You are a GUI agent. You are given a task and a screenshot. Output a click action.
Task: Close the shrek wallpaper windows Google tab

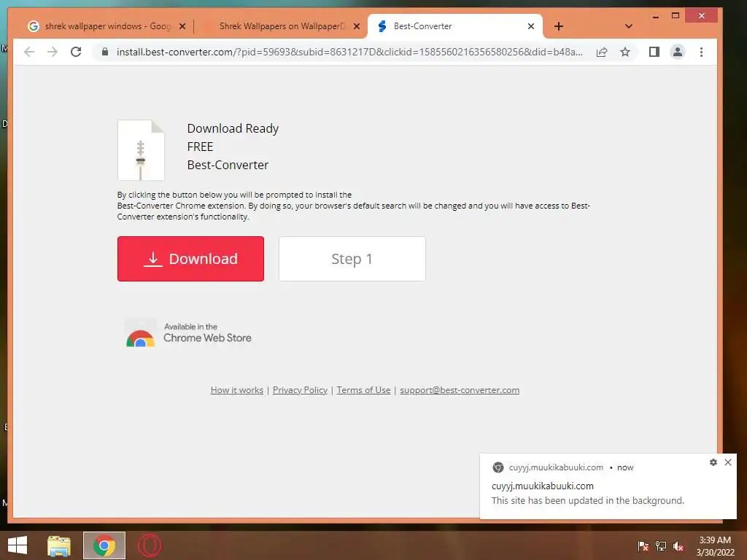(182, 26)
